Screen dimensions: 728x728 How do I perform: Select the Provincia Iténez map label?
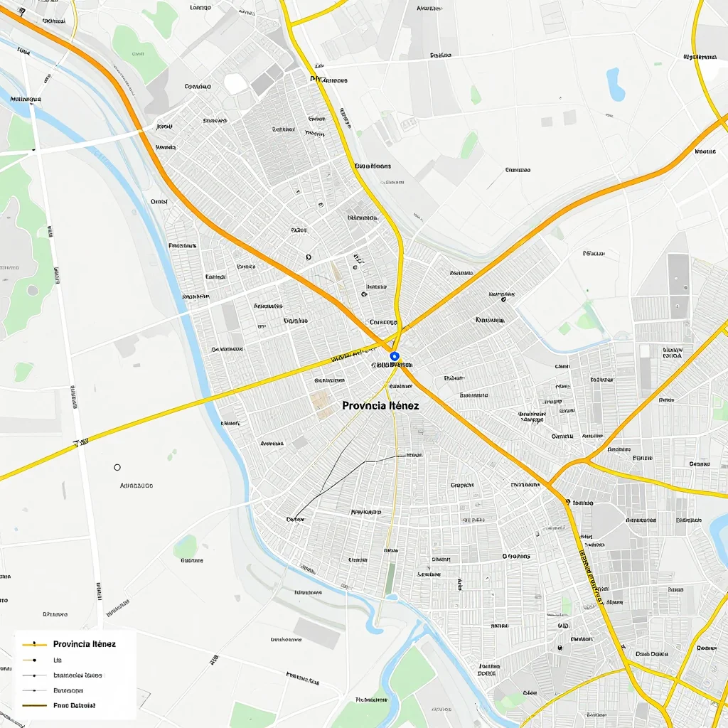pyautogui.click(x=380, y=406)
